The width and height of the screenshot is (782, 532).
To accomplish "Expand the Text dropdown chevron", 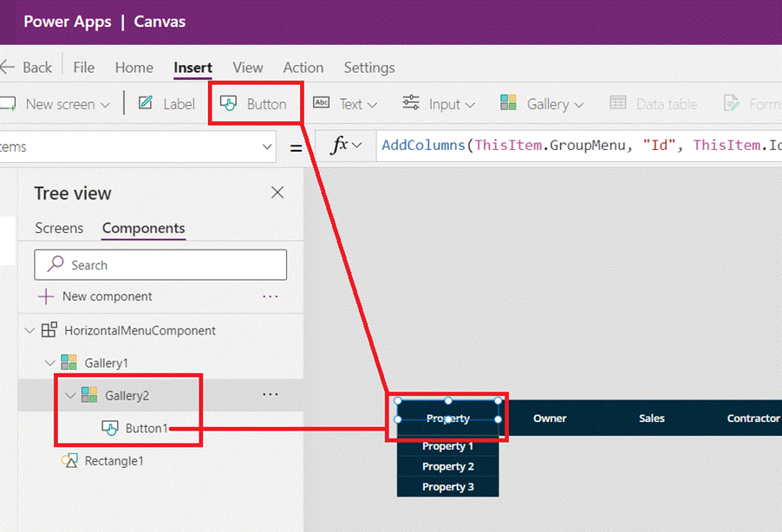I will 372,105.
